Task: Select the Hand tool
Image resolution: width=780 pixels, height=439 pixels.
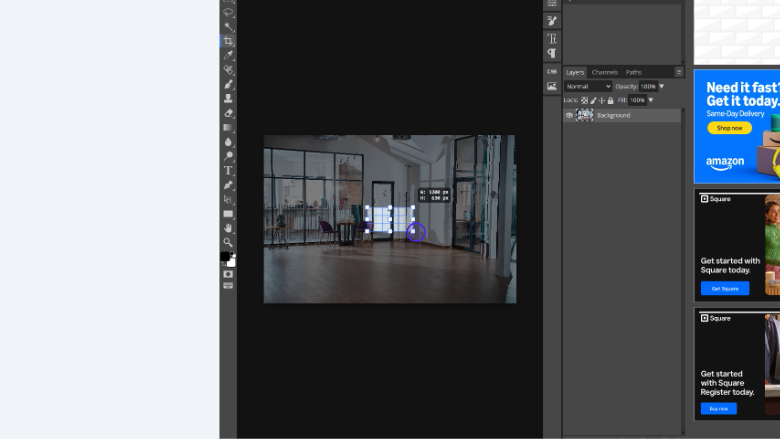Action: pyautogui.click(x=228, y=228)
